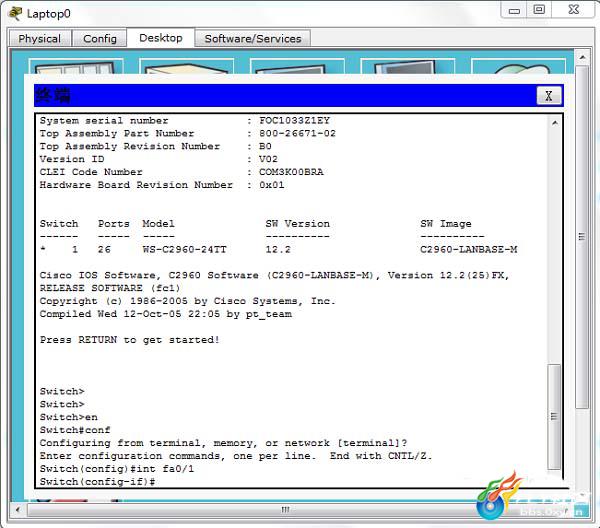
Task: Click the 'Switch(config)#int fa0/1' line
Action: tap(117, 469)
